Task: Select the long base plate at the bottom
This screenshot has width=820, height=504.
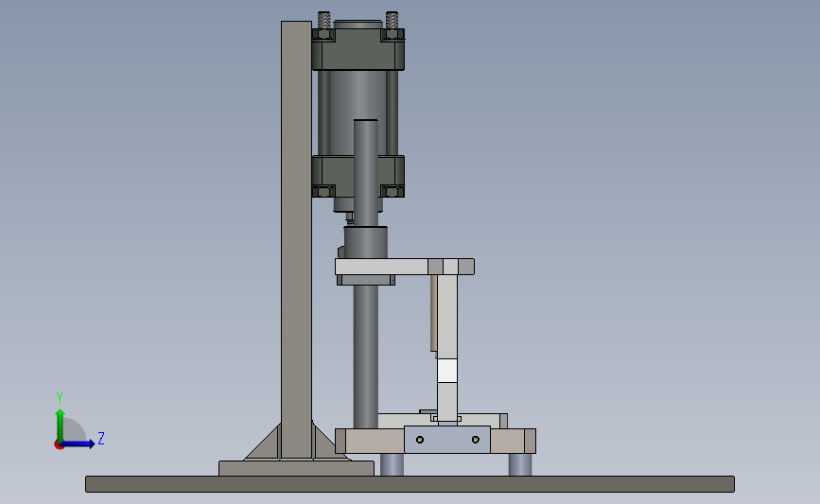Action: (410, 484)
